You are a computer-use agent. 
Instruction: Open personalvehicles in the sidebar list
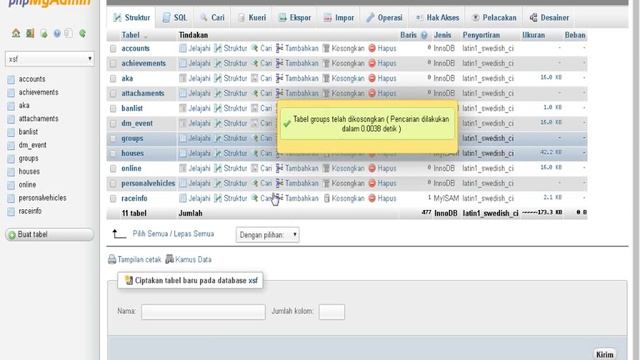tap(42, 198)
